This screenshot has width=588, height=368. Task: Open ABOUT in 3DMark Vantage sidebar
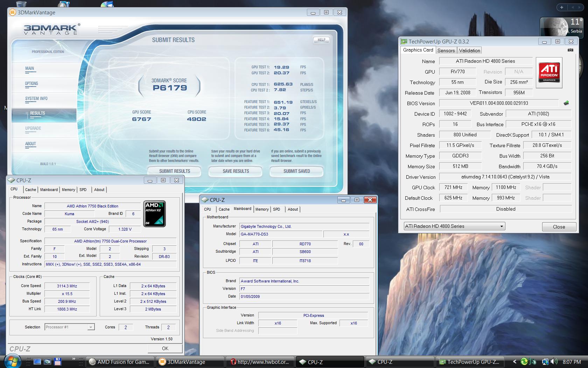click(x=30, y=144)
